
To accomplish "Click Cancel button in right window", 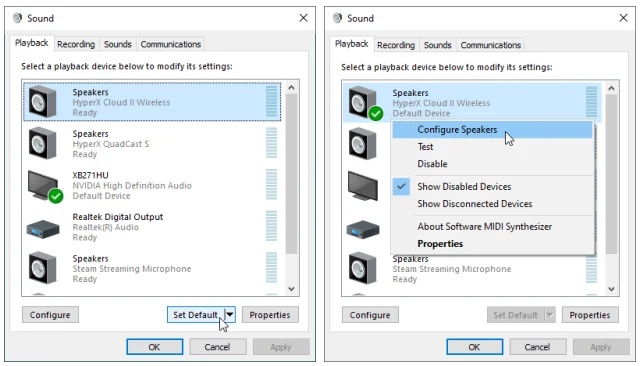I will tap(538, 347).
